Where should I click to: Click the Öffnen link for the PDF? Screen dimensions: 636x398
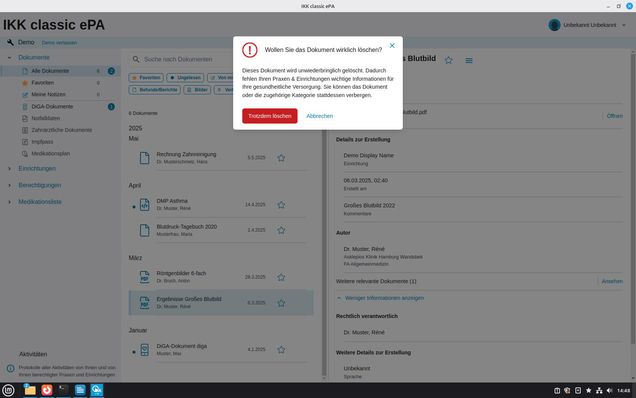pos(615,116)
